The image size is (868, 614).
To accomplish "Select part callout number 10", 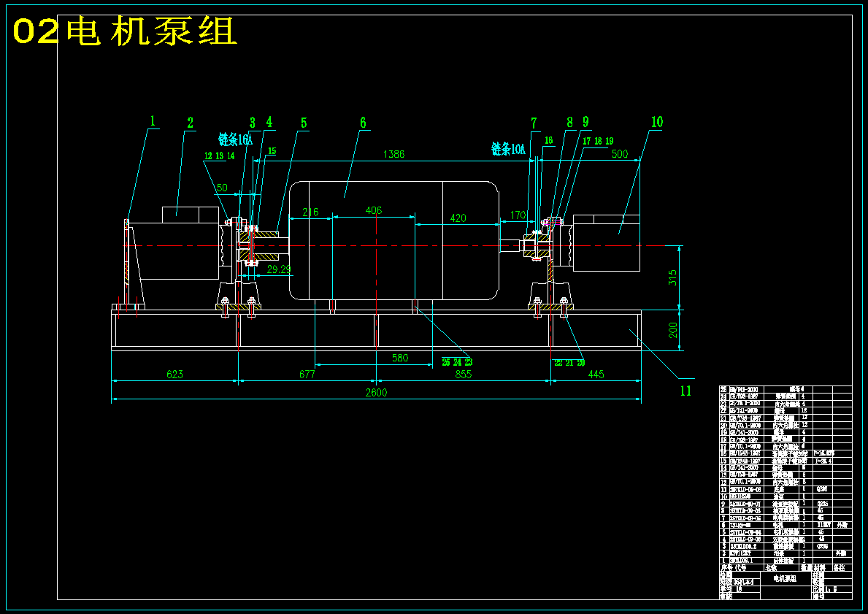I will point(656,122).
